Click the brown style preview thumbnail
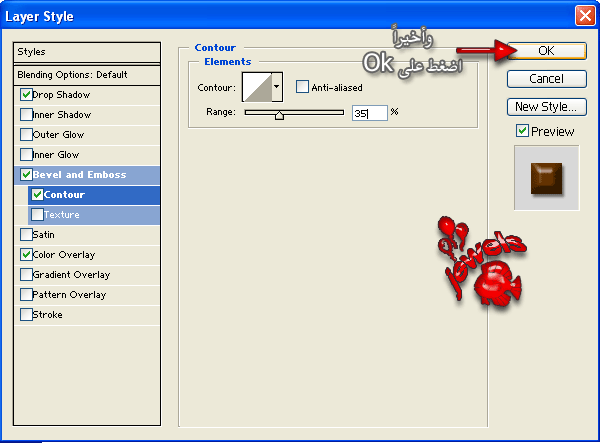Viewport: 600px width, 443px height. (x=546, y=177)
